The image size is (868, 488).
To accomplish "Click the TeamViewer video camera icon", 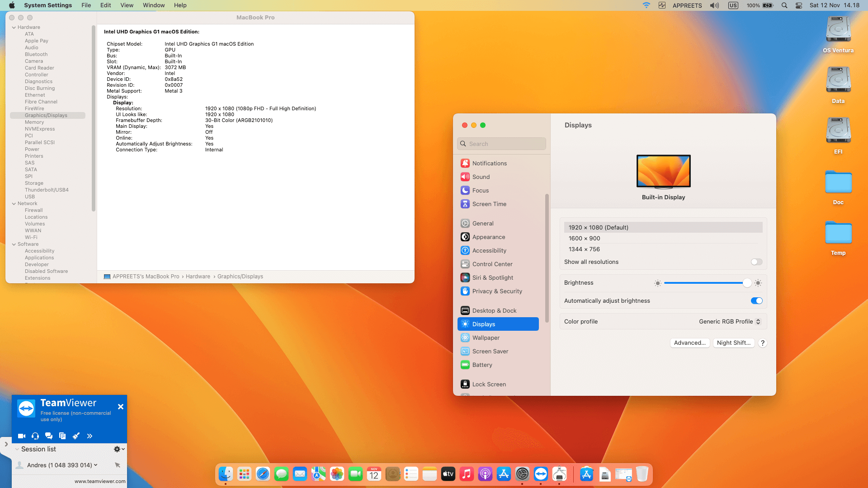I will (21, 436).
